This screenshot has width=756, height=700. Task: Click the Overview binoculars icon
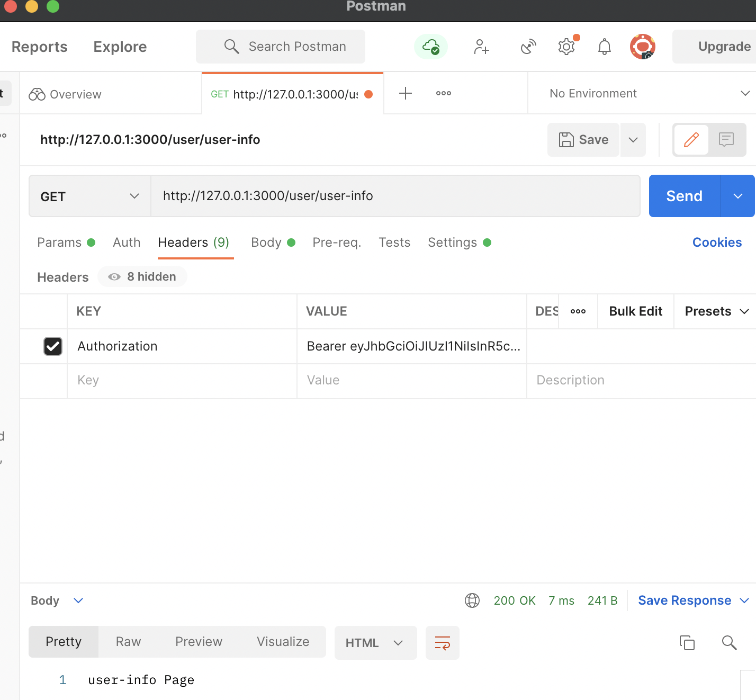tap(37, 94)
